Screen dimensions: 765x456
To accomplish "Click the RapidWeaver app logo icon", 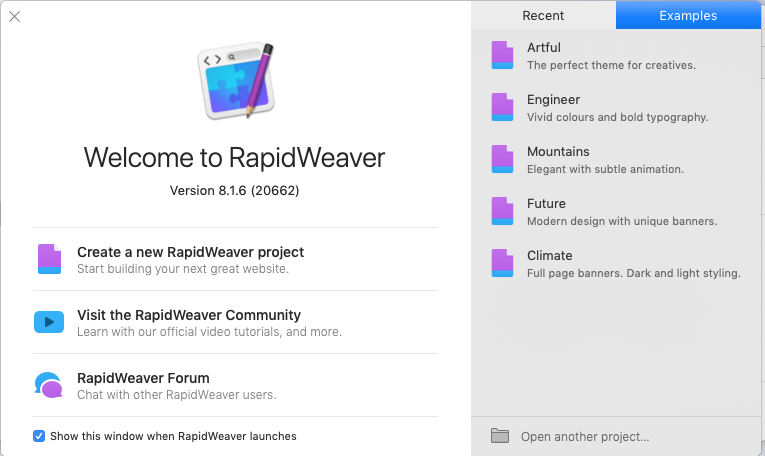I will click(234, 79).
